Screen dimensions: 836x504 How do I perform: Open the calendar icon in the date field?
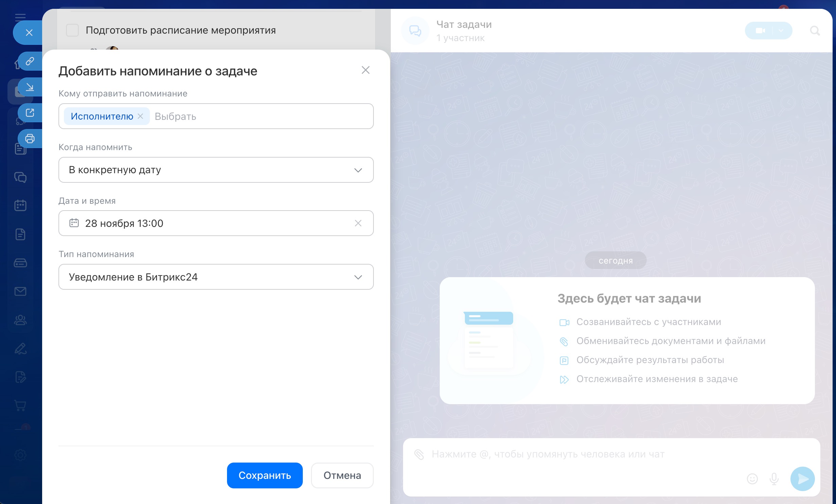coord(74,223)
